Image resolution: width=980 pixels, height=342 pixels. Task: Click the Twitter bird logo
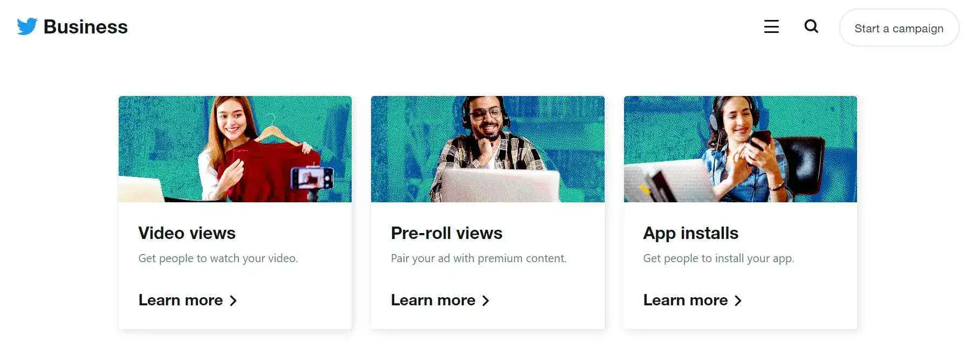pos(27,26)
